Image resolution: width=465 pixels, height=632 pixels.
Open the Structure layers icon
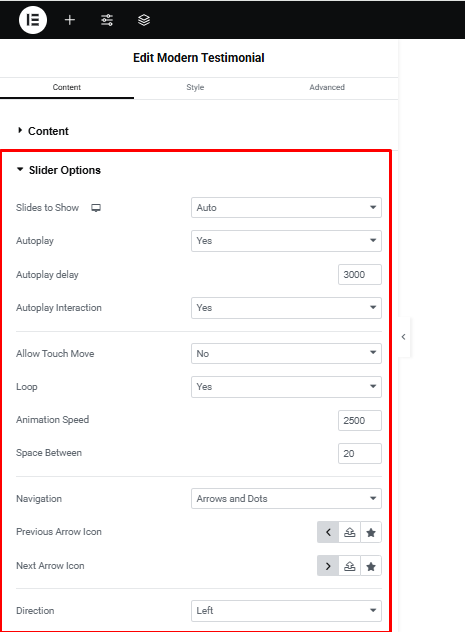144,20
